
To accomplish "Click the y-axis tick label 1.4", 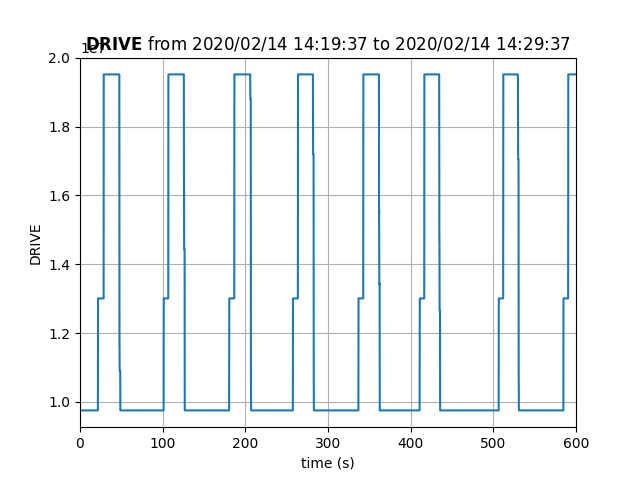I will (60, 265).
